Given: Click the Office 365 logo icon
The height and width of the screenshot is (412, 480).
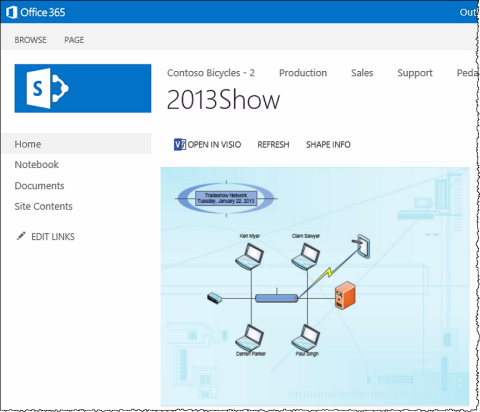Looking at the screenshot, I should (x=11, y=12).
